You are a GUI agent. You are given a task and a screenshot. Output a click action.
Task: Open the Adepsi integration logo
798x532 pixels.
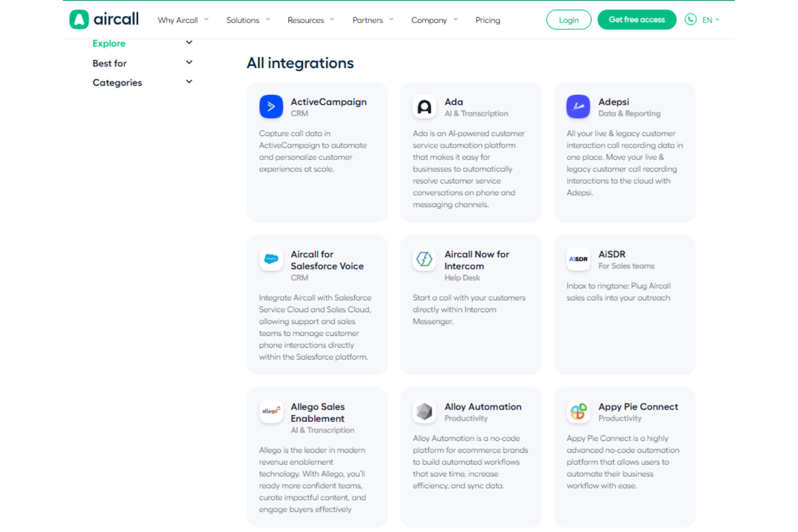(x=579, y=107)
